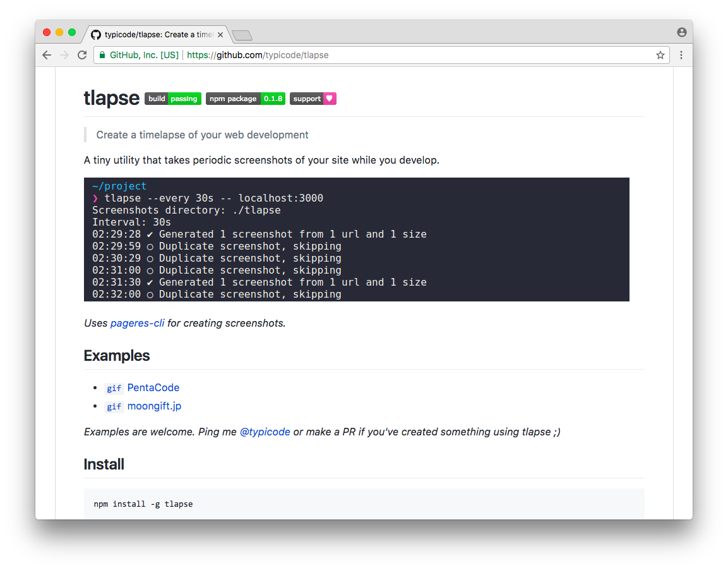Click the red close window button
Image resolution: width=728 pixels, height=570 pixels.
[x=47, y=32]
